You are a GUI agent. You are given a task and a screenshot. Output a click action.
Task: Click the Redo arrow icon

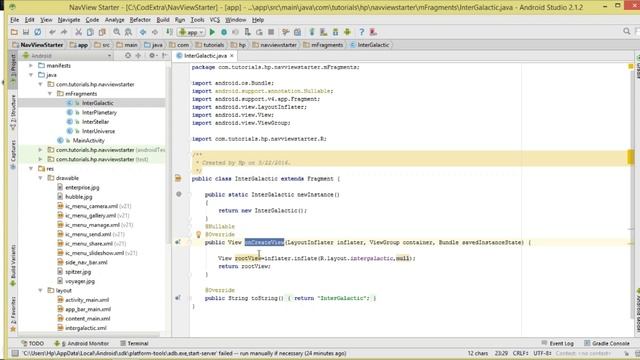tap(64, 32)
